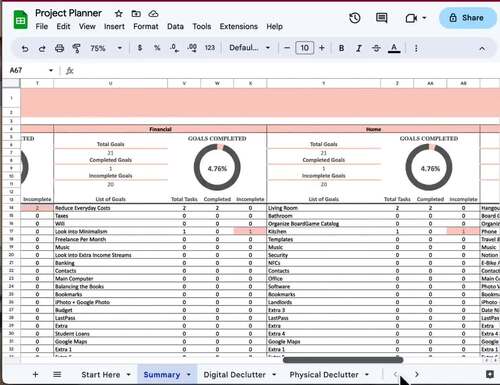Open the text color picker
The width and height of the screenshot is (500, 385).
[x=394, y=49]
